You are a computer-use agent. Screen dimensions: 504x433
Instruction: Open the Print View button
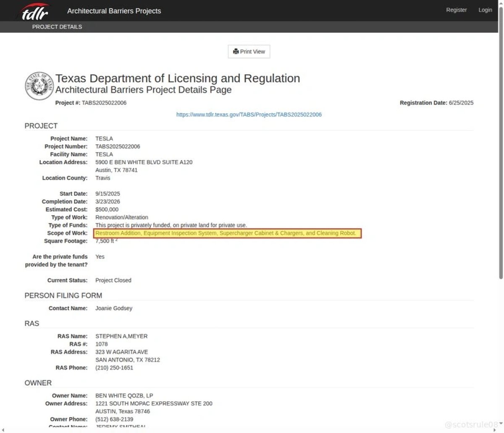tap(249, 52)
